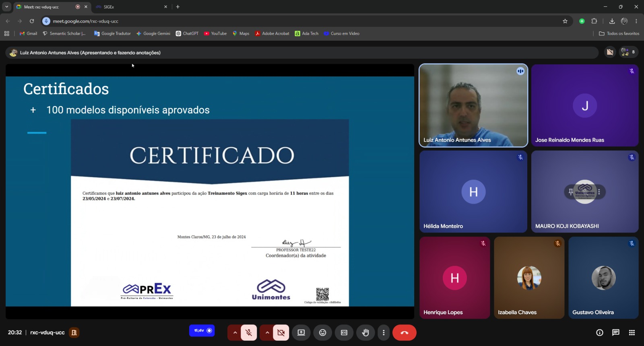Open the Chrome profile avatar
Viewport: 644px width, 346px height.
pos(624,21)
